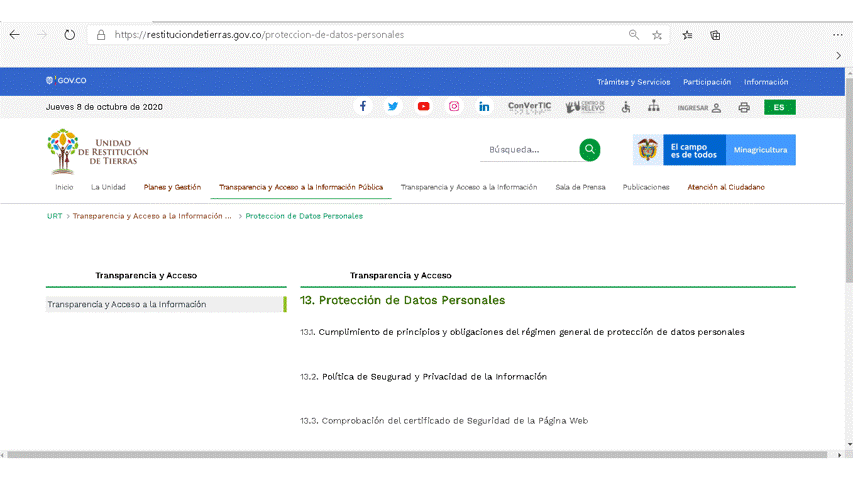Click Unidad de Restitución de Tierras logo
The image size is (853, 480).
[97, 151]
